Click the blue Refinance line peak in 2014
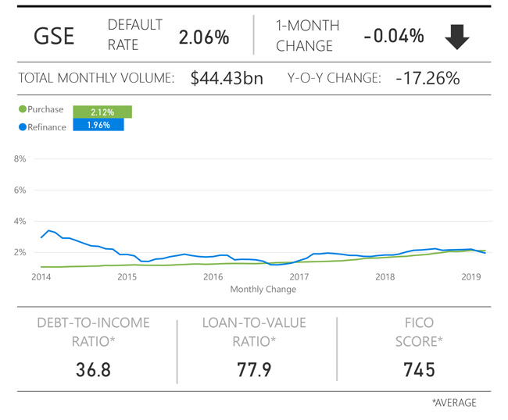The image size is (508, 420). click(x=49, y=230)
